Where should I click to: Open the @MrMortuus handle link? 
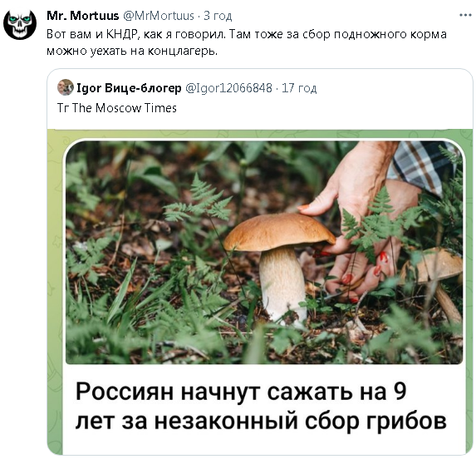click(x=158, y=16)
